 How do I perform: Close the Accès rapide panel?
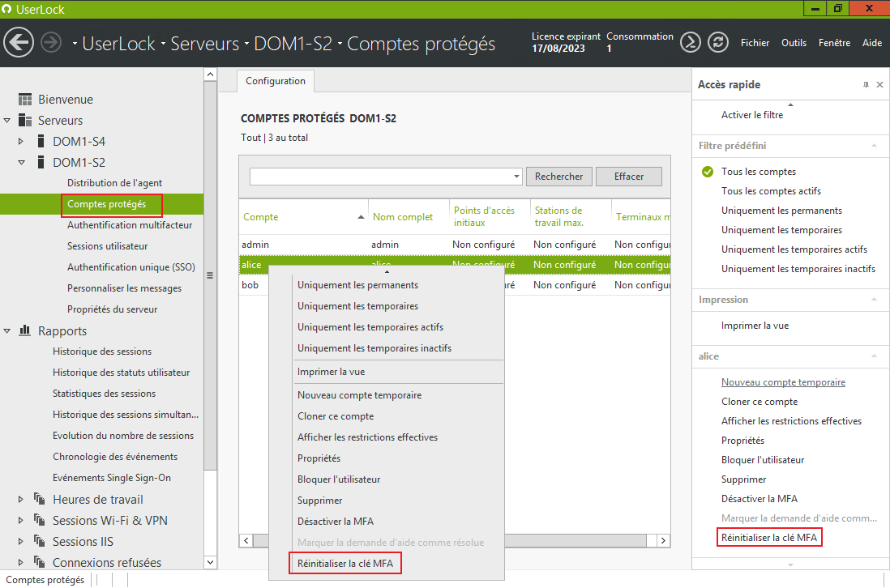click(x=879, y=84)
